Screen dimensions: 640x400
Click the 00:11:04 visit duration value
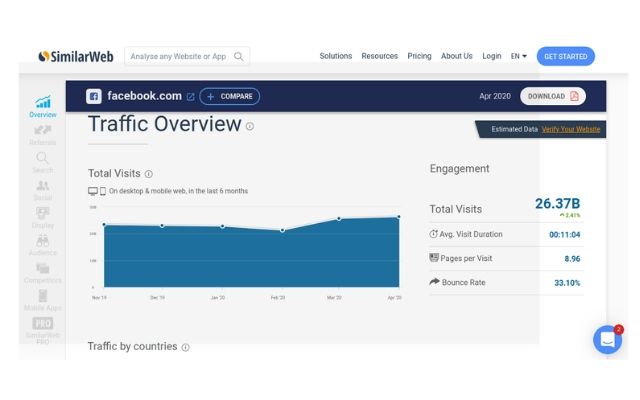tap(564, 235)
